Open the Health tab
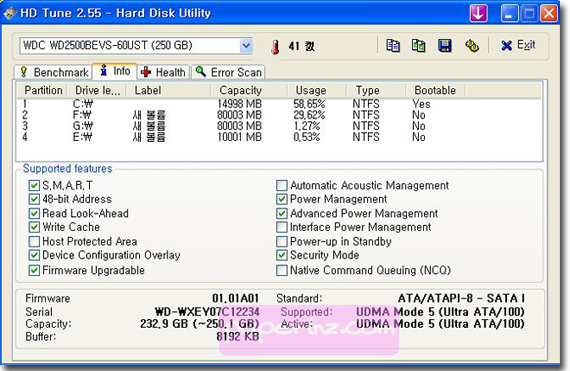 163,72
